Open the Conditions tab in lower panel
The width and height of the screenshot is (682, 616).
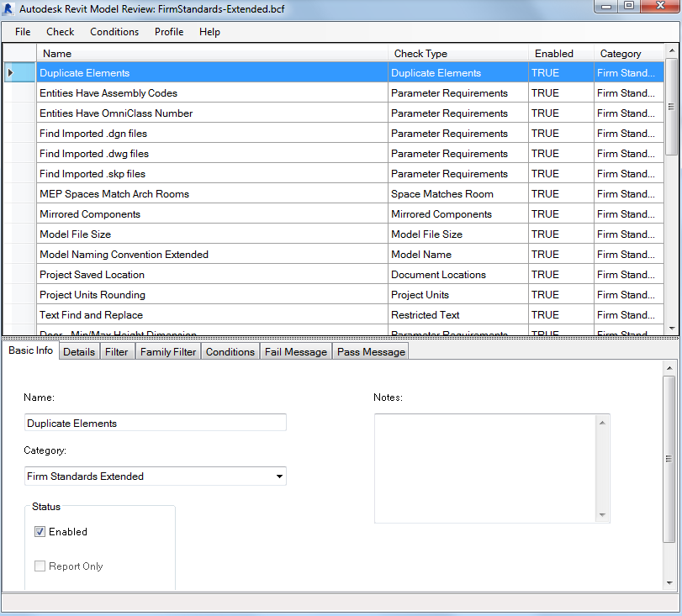pos(230,351)
